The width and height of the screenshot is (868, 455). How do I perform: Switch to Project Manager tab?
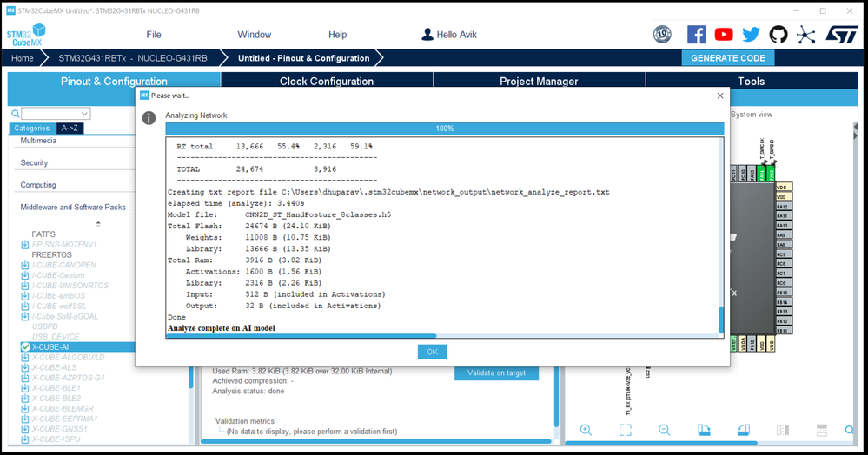[x=539, y=80]
